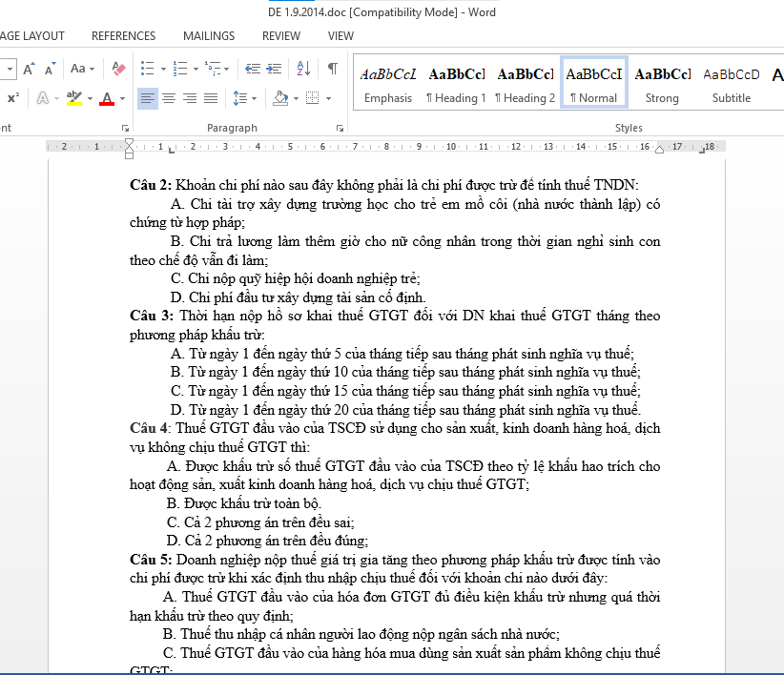The height and width of the screenshot is (675, 784).
Task: Open the multilevel list menu
Action: pos(217,69)
